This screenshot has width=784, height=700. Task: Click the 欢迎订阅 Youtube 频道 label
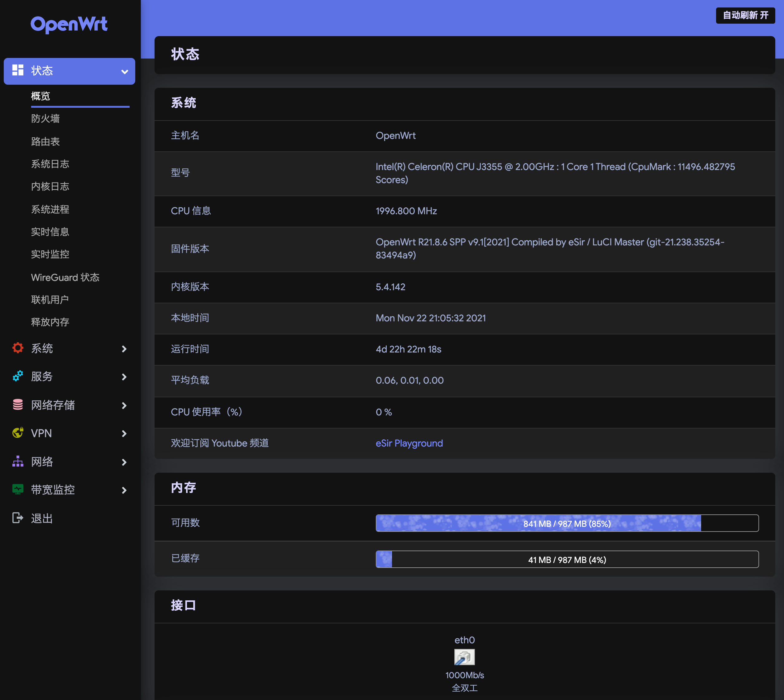point(220,443)
